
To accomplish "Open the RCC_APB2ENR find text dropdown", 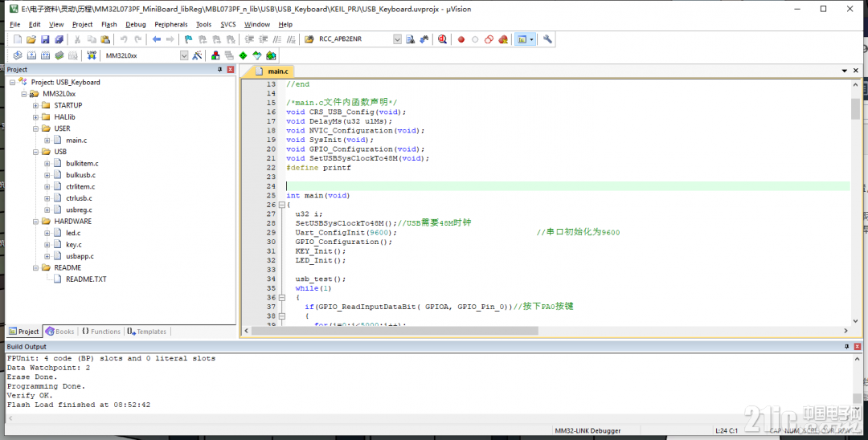I will (x=398, y=39).
